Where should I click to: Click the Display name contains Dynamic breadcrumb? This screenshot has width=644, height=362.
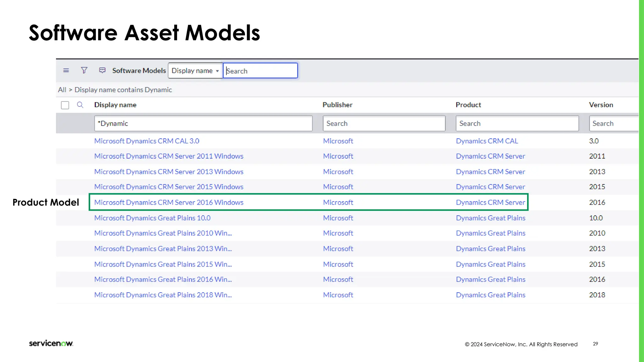123,90
